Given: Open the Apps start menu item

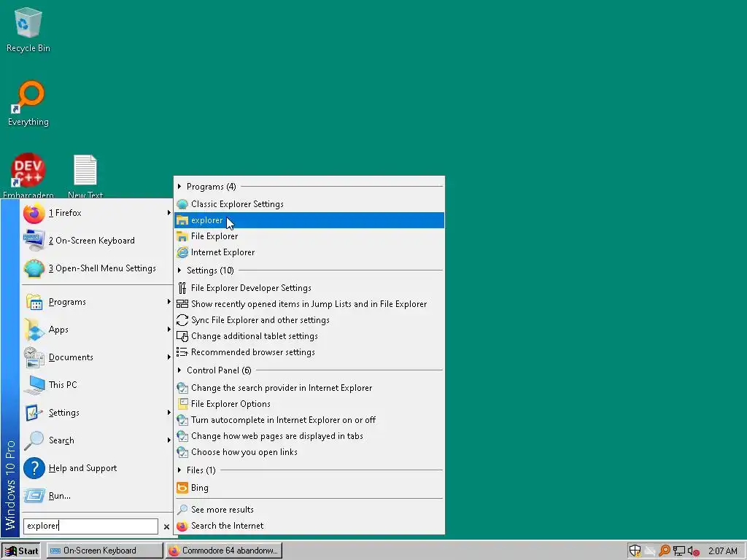Looking at the screenshot, I should click(x=97, y=330).
